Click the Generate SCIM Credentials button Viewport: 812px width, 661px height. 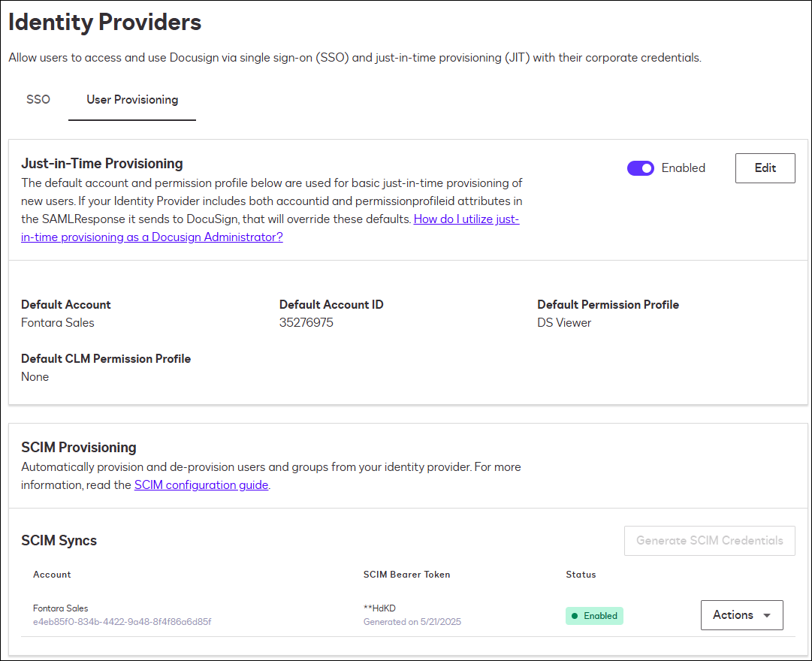pyautogui.click(x=709, y=540)
